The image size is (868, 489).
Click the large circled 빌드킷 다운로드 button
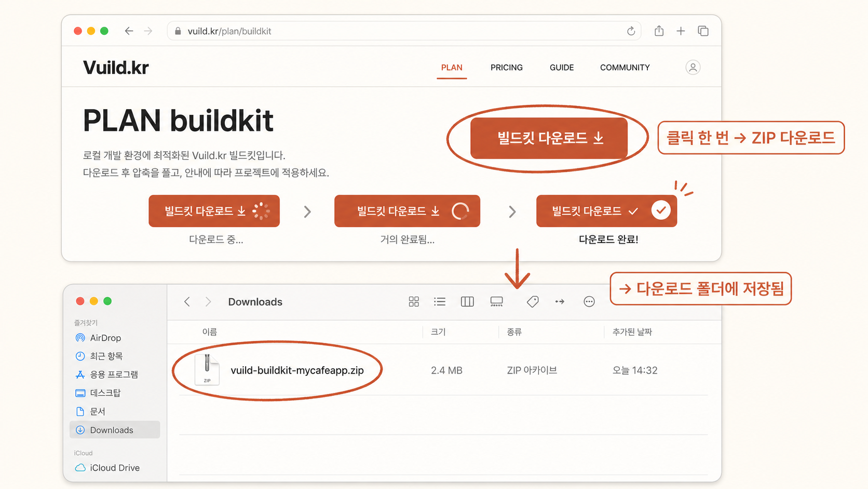[x=549, y=138]
